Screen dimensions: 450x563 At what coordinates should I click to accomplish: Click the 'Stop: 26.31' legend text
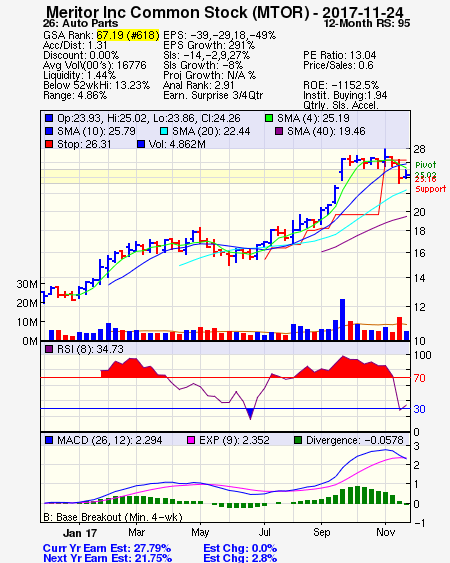(x=84, y=144)
